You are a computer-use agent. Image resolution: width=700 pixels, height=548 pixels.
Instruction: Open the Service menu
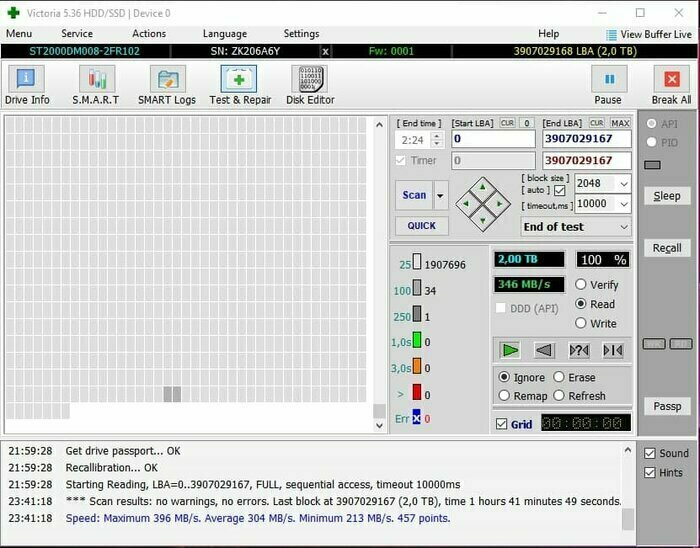click(77, 34)
